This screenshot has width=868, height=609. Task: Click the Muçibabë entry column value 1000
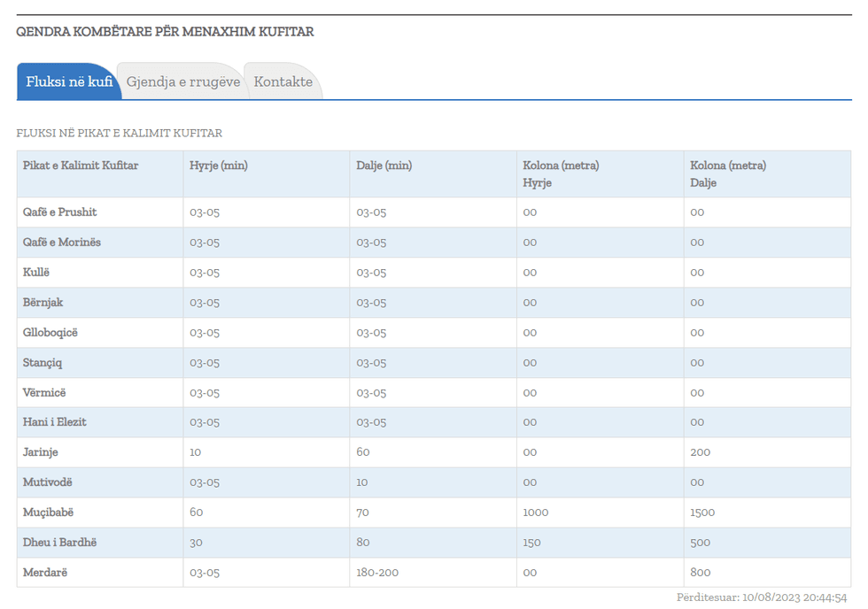point(537,513)
